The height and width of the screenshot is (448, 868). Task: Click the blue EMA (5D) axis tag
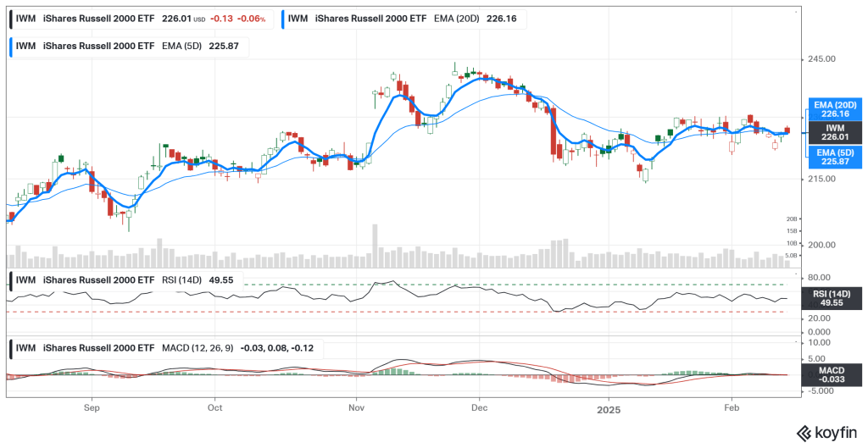coord(835,155)
